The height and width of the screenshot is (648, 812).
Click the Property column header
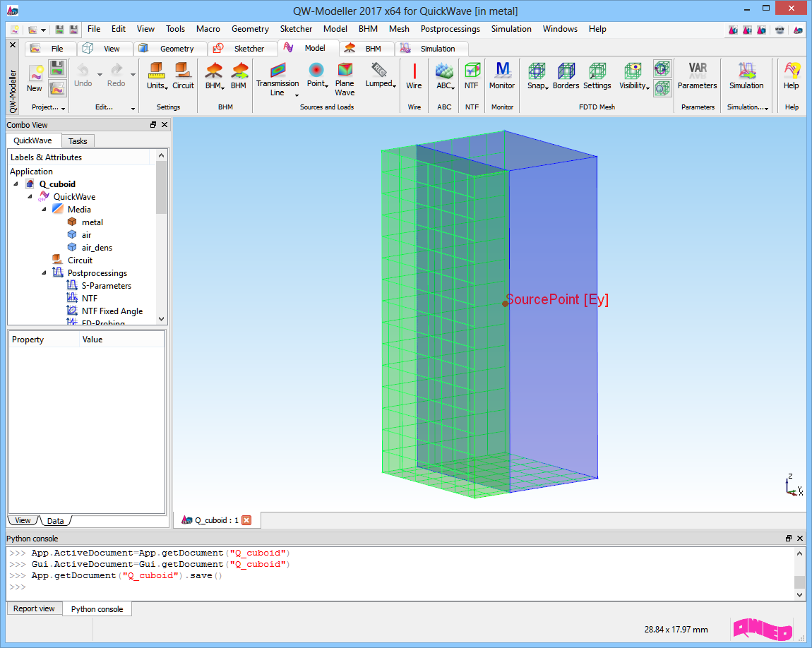click(x=44, y=340)
